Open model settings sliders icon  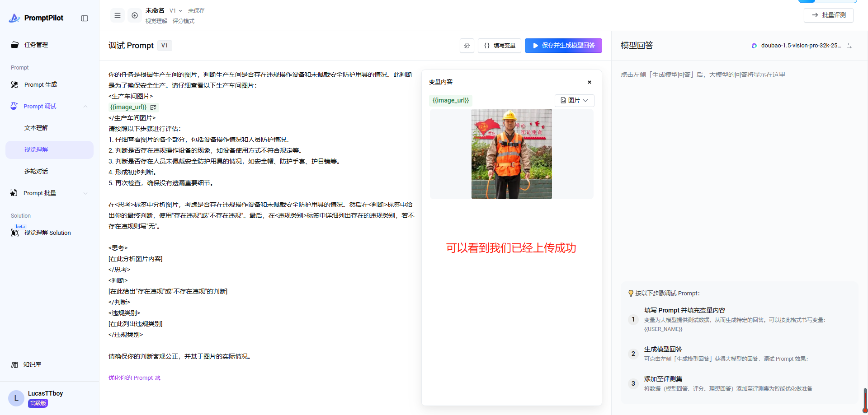849,46
